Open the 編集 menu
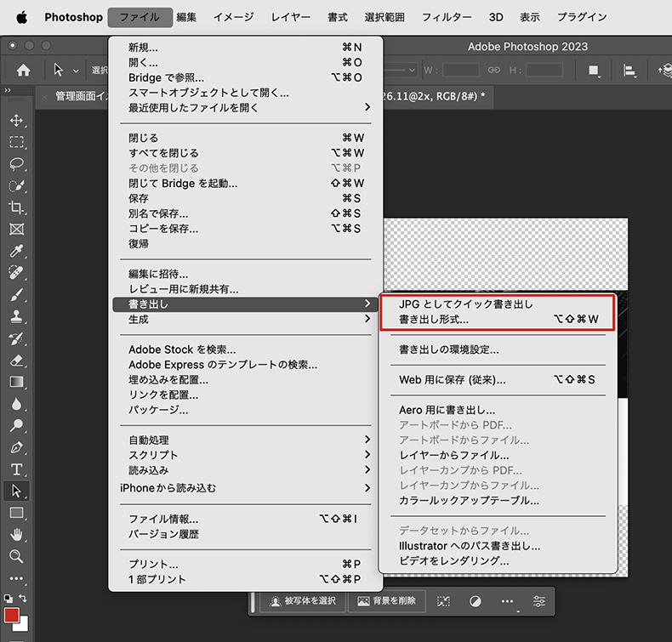 (186, 17)
